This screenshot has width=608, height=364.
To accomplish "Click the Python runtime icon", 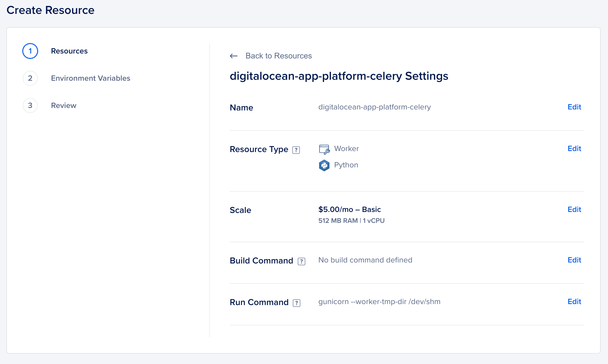I will (325, 165).
